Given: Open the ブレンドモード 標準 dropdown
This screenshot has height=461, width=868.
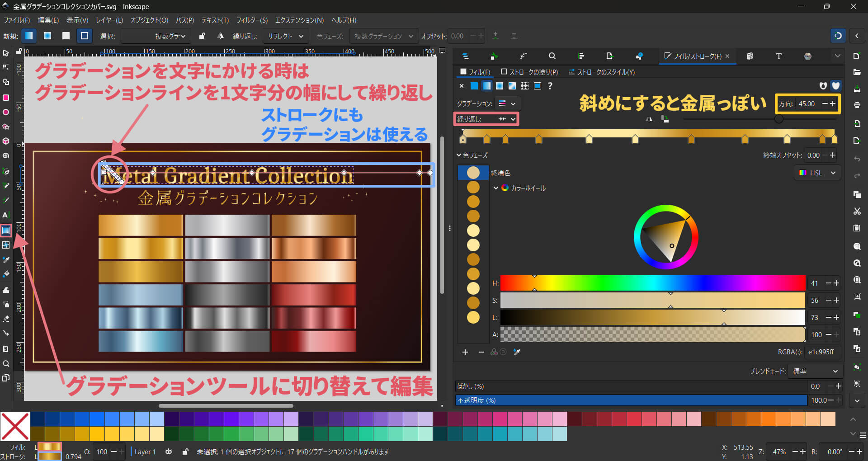Looking at the screenshot, I should [x=815, y=371].
